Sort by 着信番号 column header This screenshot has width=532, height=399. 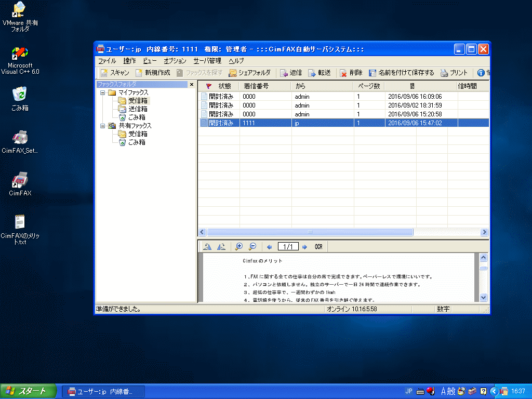pos(265,86)
